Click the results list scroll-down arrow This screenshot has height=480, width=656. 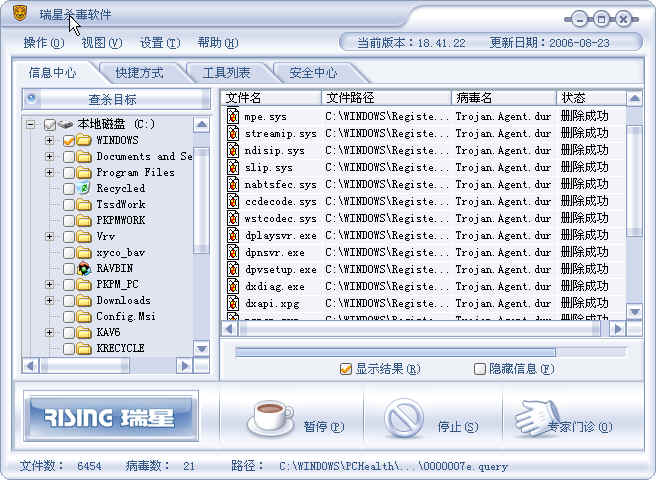click(x=635, y=312)
